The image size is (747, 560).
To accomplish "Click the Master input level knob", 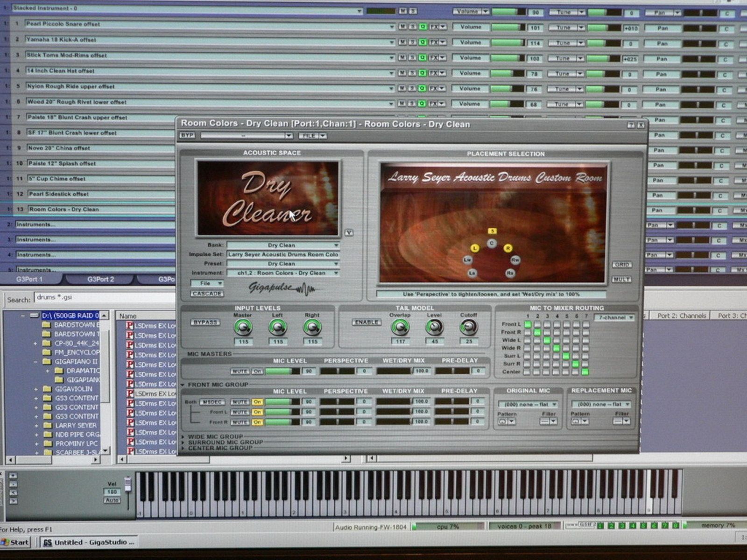I will point(243,328).
